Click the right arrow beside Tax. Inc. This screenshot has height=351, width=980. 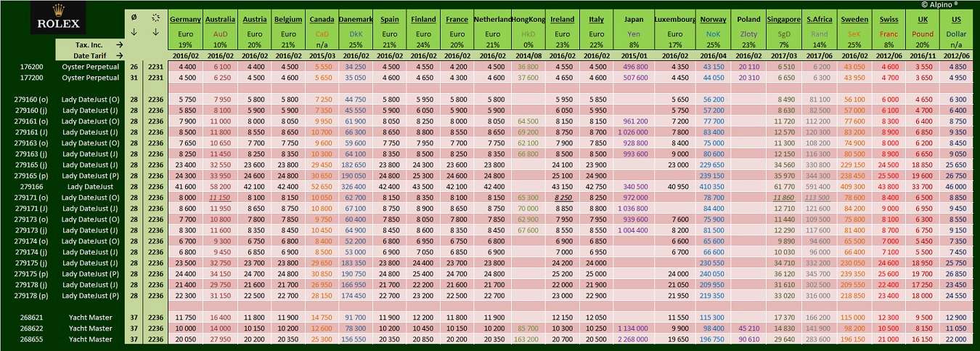119,44
